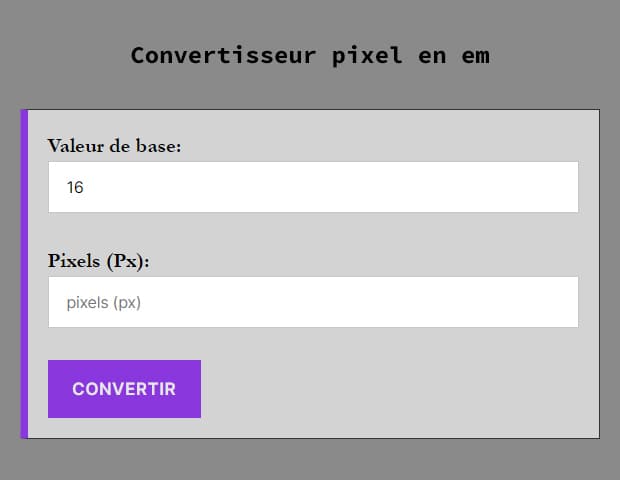Click the "Convertisseur pixel en em" heading
Image resolution: width=620 pixels, height=480 pixels.
[310, 55]
